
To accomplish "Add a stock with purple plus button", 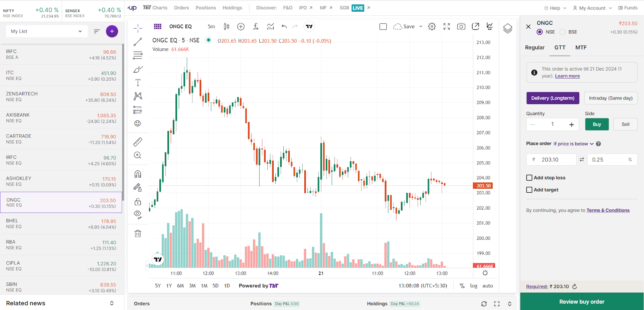I will pyautogui.click(x=112, y=31).
